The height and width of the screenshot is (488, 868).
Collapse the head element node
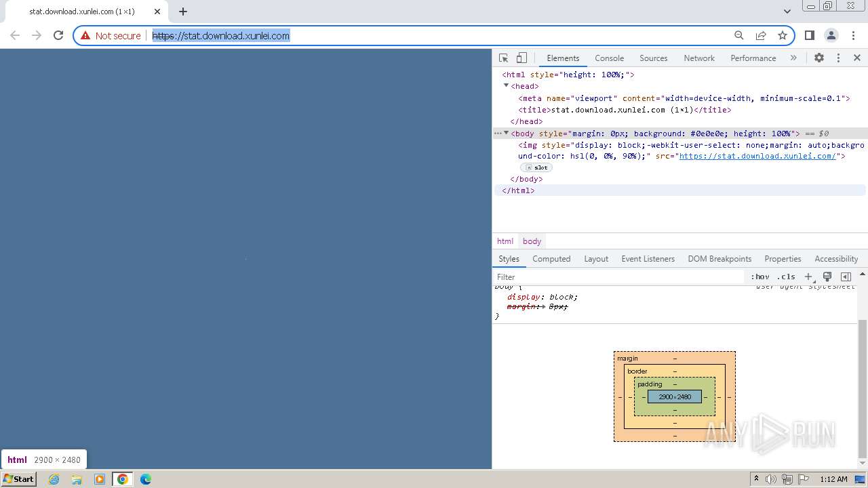tap(506, 86)
